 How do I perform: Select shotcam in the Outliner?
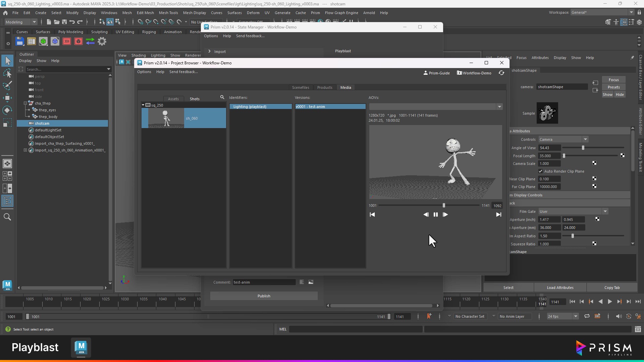pyautogui.click(x=62, y=123)
